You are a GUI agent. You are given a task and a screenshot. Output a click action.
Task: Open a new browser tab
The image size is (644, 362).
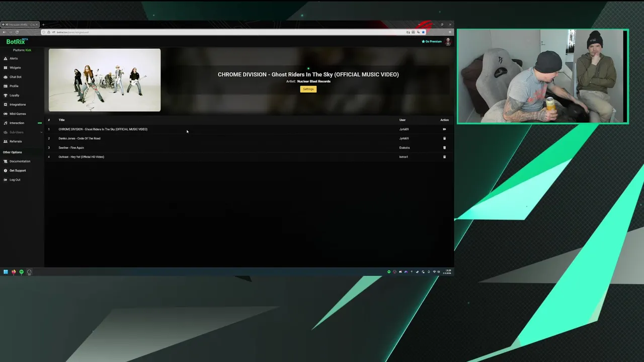pyautogui.click(x=43, y=25)
